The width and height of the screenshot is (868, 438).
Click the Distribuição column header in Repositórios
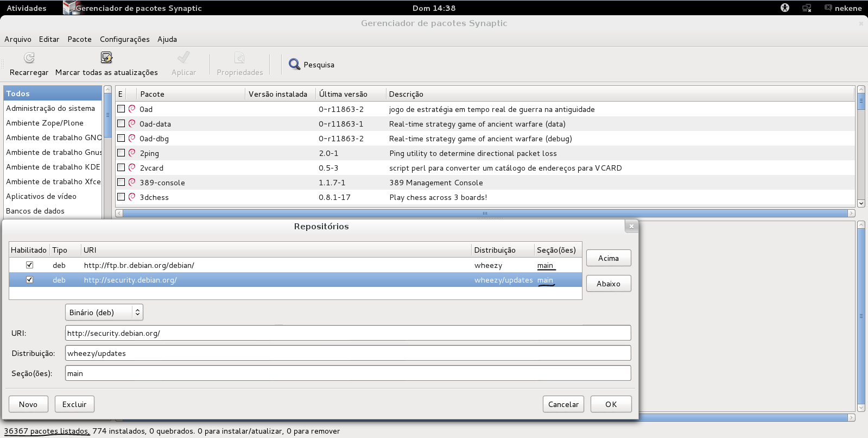pyautogui.click(x=503, y=250)
